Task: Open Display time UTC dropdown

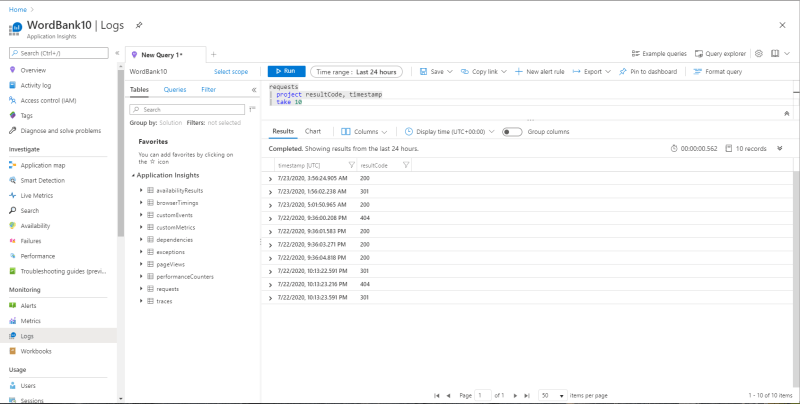Action: 449,132
